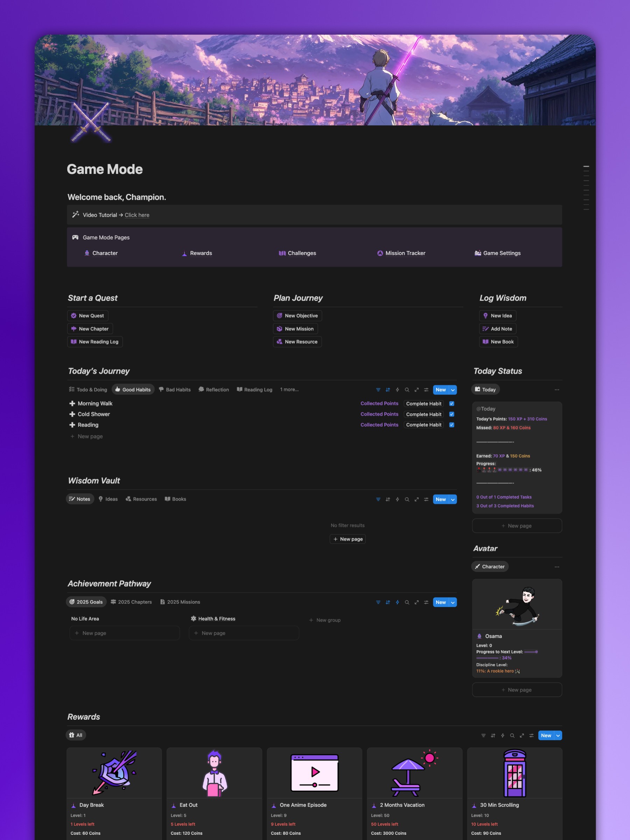Click the table of contents outline
Viewport: 630px width, 840px height.
pyautogui.click(x=586, y=188)
